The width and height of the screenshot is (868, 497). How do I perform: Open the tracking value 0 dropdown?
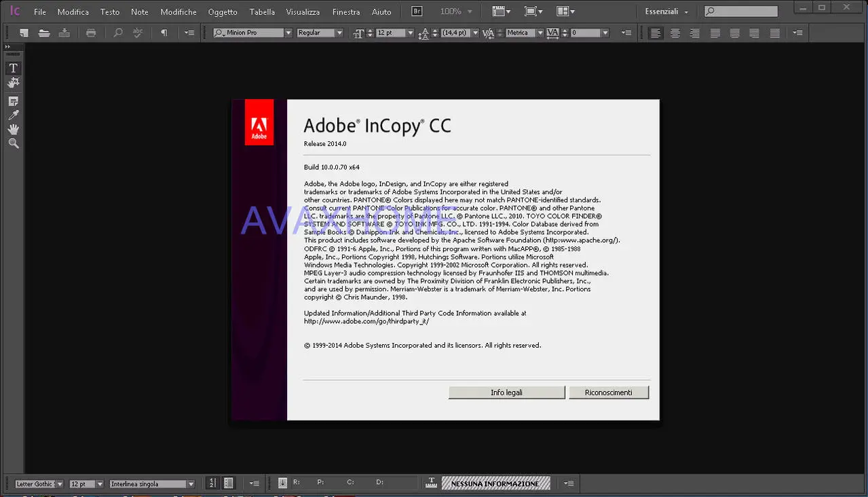[605, 33]
